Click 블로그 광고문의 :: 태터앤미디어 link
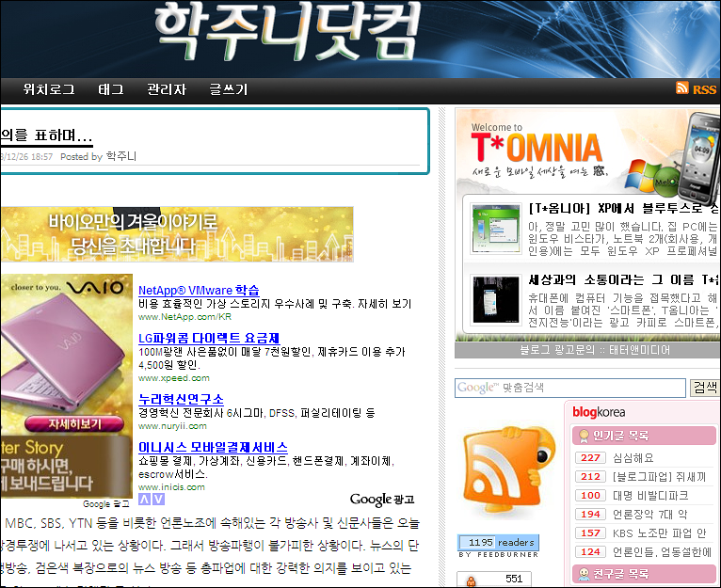 595,350
